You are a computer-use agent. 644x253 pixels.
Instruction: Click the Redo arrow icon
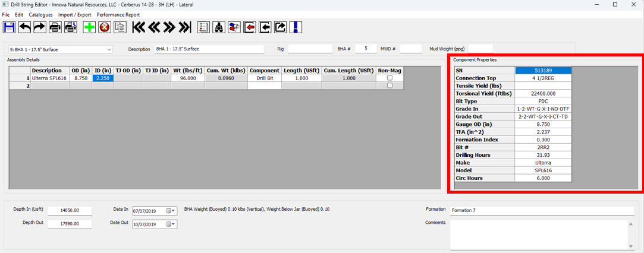click(x=40, y=27)
